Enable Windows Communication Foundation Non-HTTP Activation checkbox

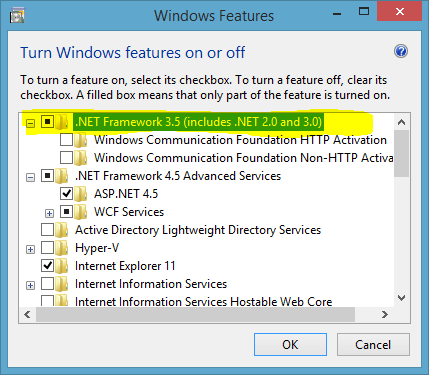pos(66,158)
